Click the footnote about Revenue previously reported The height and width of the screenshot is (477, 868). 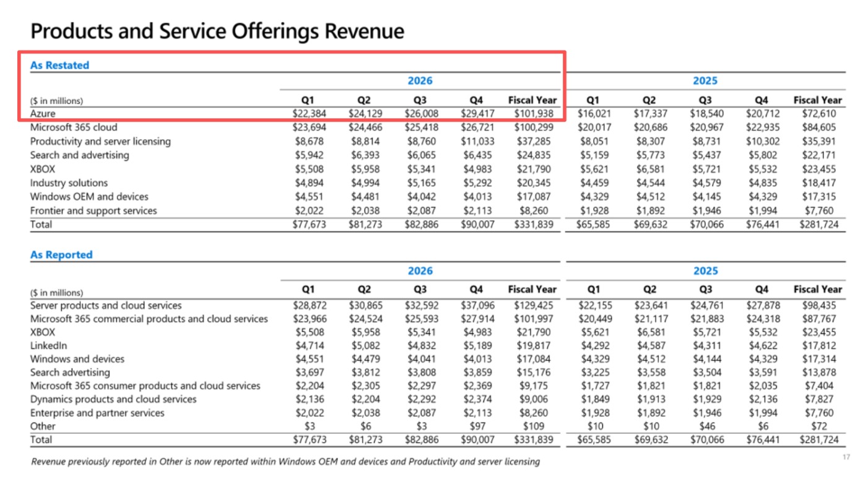pos(285,462)
